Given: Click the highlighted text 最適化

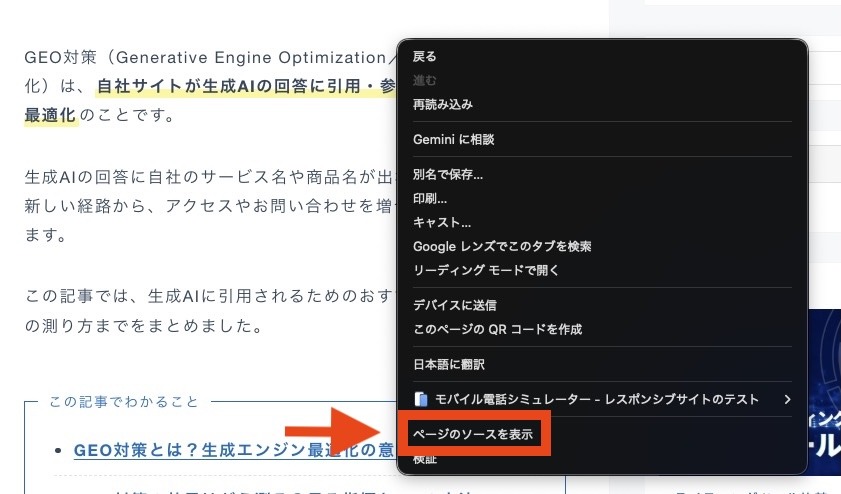Looking at the screenshot, I should 50,115.
